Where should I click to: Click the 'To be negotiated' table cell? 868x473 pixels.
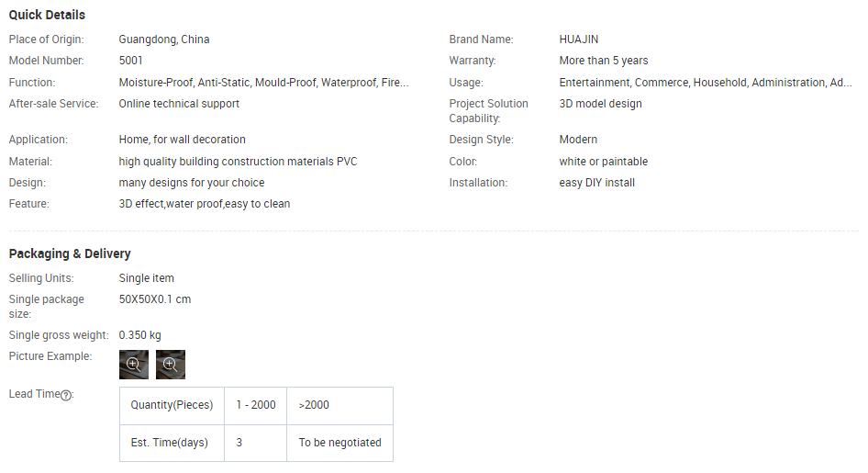click(x=339, y=443)
